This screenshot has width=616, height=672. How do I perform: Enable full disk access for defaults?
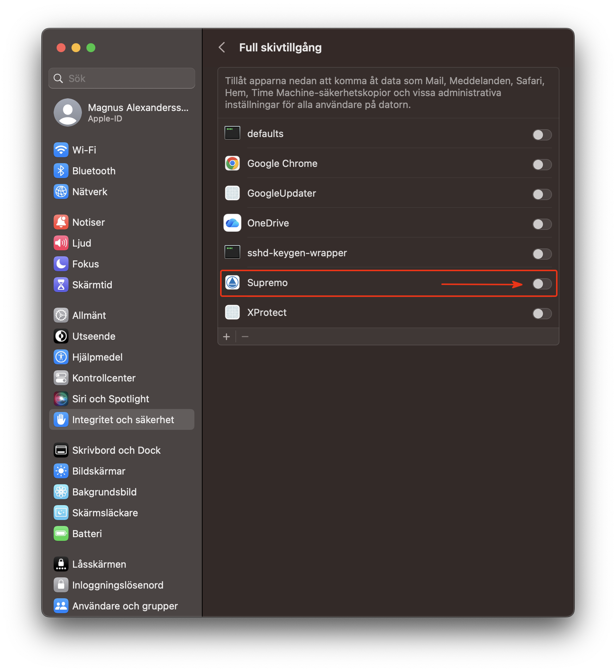[x=542, y=135]
